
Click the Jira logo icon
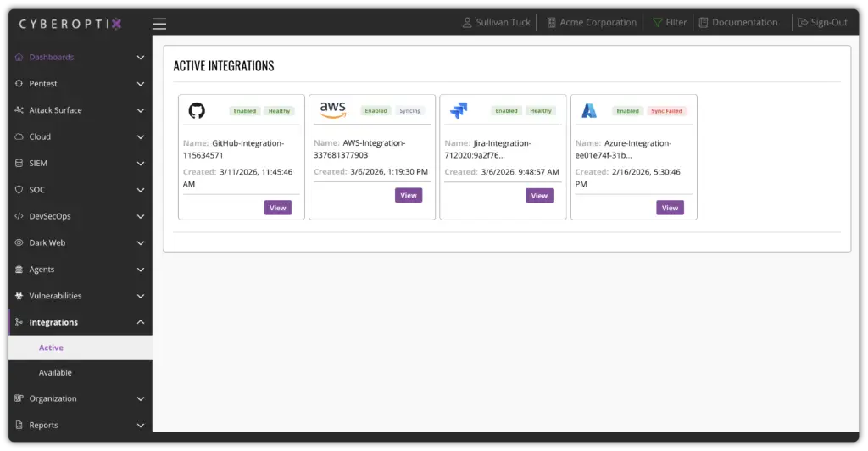point(459,111)
